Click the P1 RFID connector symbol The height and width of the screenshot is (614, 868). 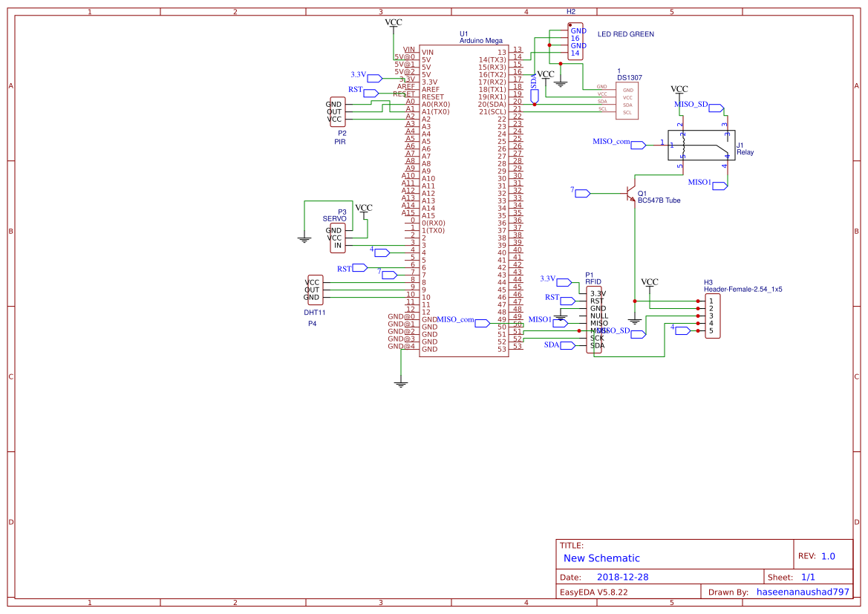[594, 319]
